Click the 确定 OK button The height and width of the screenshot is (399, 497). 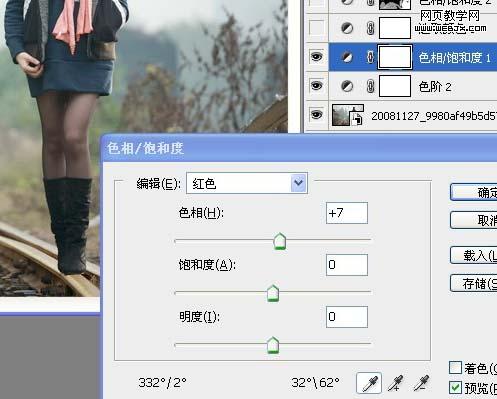tap(474, 192)
